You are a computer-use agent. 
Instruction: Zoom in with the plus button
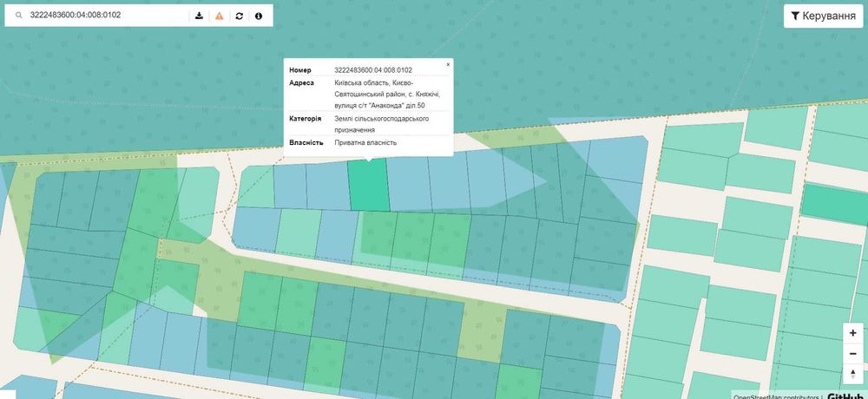853,333
